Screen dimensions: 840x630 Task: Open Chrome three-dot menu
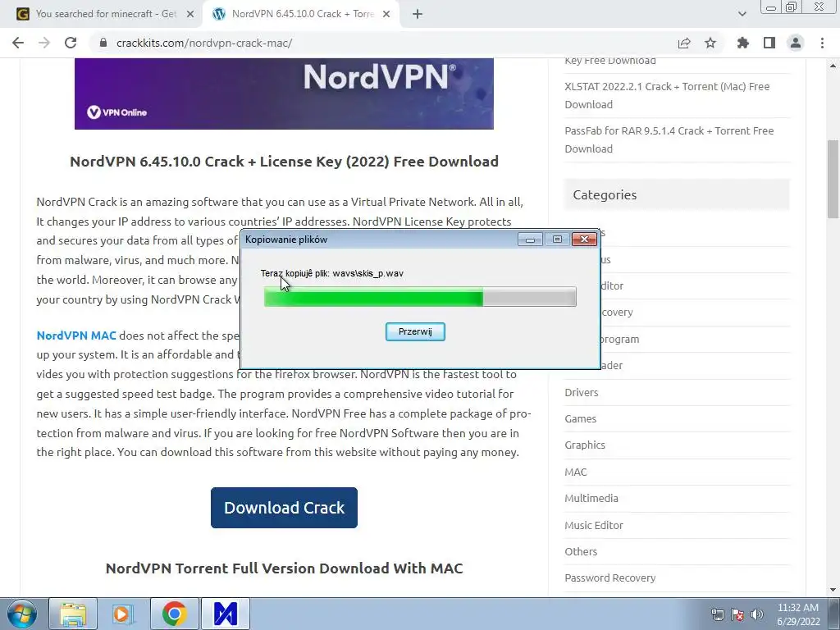point(822,43)
